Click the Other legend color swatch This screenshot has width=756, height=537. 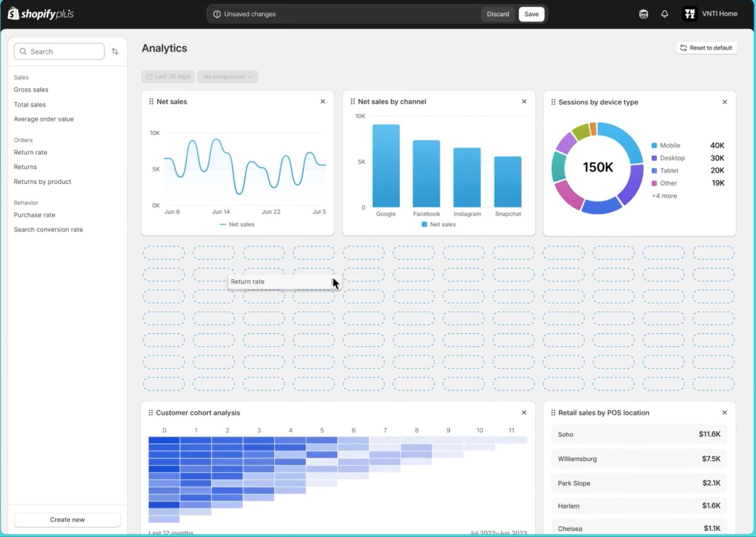tap(654, 183)
